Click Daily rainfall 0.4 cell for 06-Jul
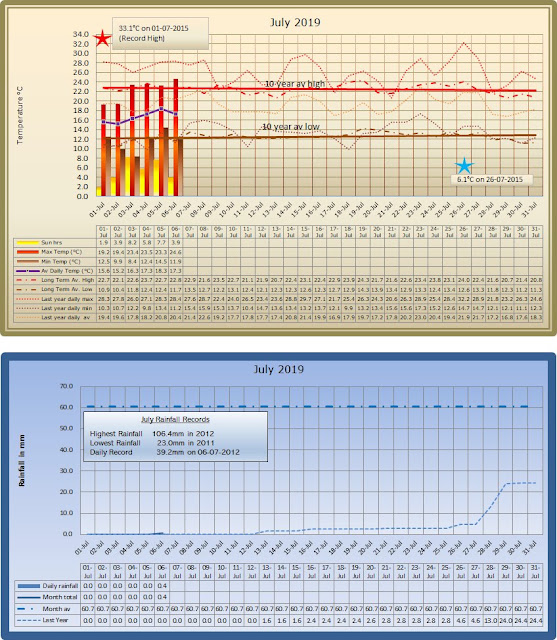The image size is (557, 640). point(162,586)
